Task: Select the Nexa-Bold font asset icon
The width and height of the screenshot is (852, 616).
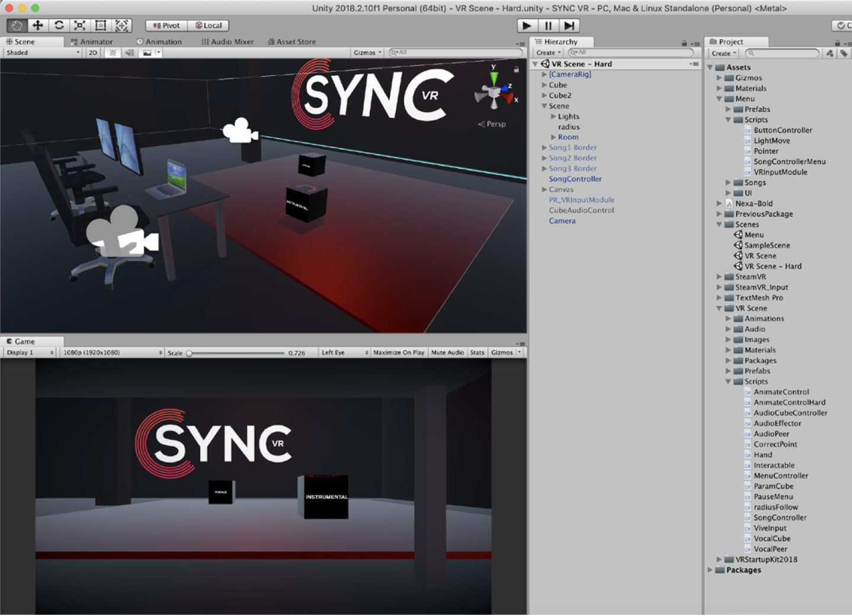Action: (x=729, y=204)
